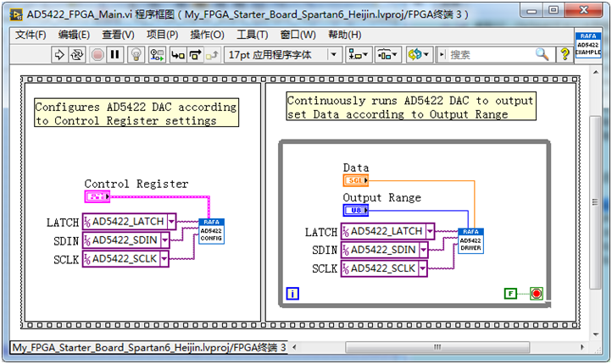Click the loop stop condition terminal
612x364 pixels.
[537, 294]
